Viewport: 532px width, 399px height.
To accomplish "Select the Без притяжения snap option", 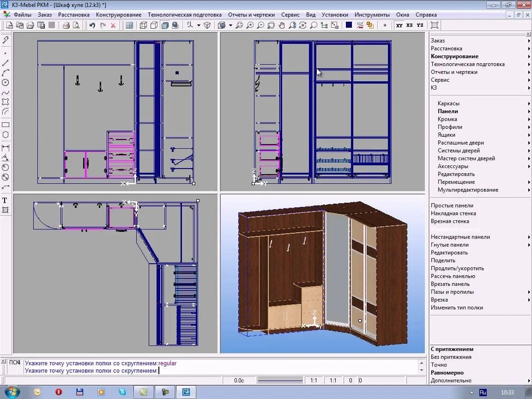I will [451, 357].
